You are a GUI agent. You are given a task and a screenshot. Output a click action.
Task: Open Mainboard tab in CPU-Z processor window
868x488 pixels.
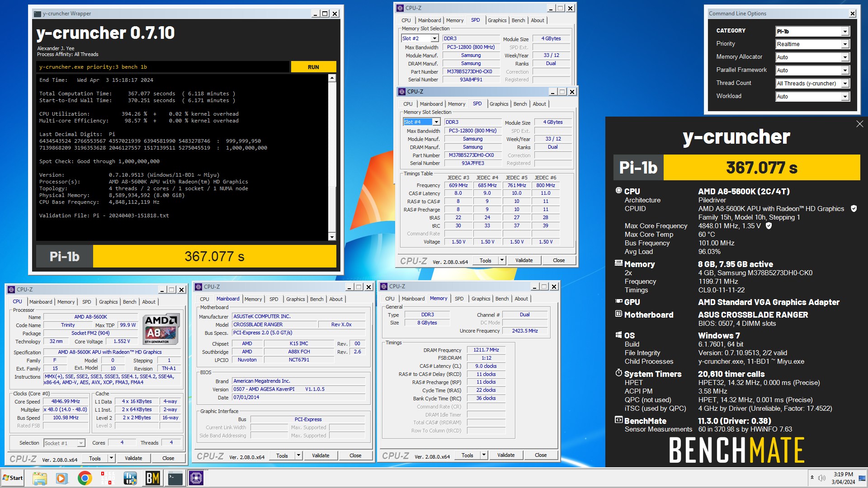pyautogui.click(x=41, y=302)
